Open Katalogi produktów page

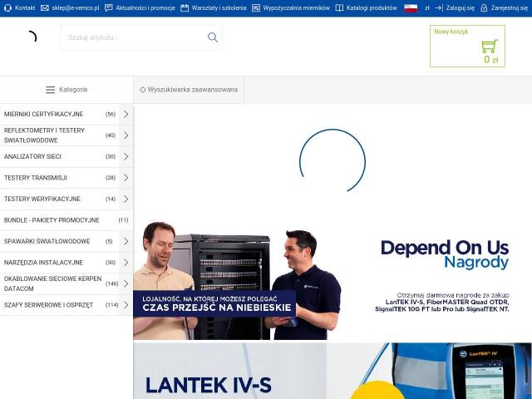(x=372, y=7)
